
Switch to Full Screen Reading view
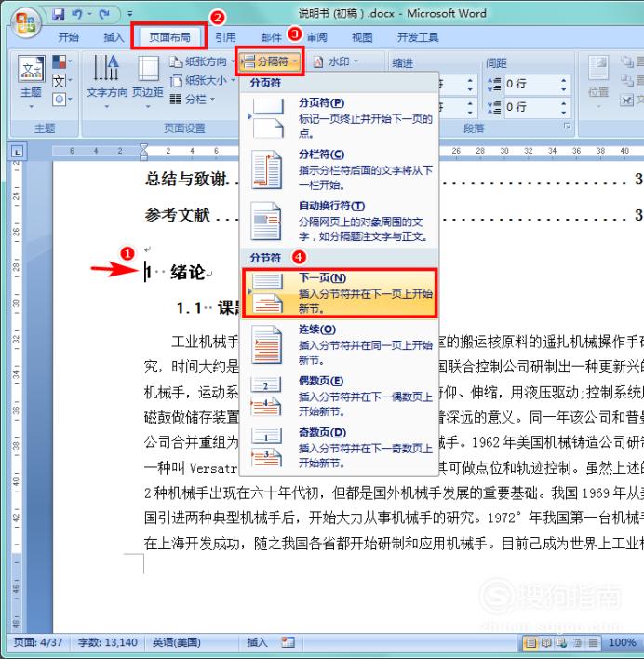click(x=546, y=642)
